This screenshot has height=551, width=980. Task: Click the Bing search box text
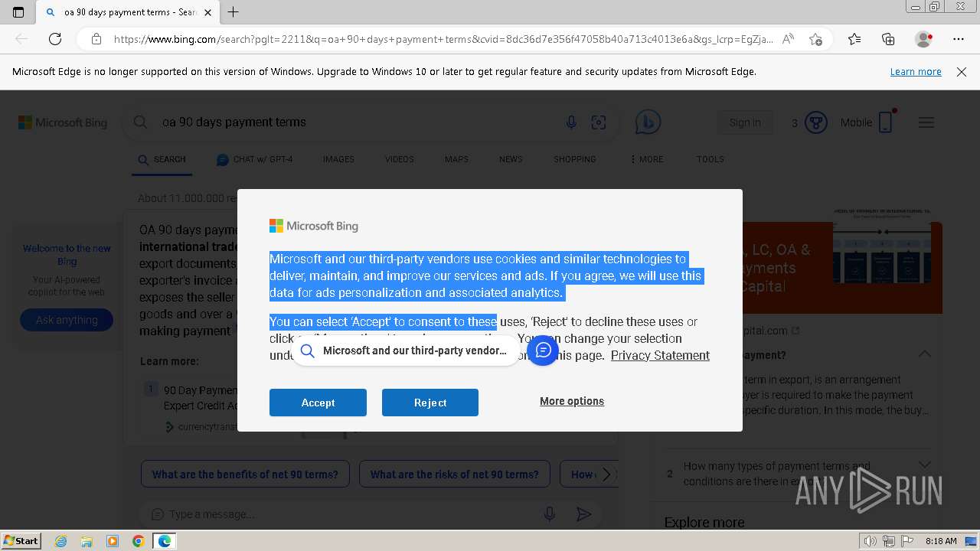point(234,122)
